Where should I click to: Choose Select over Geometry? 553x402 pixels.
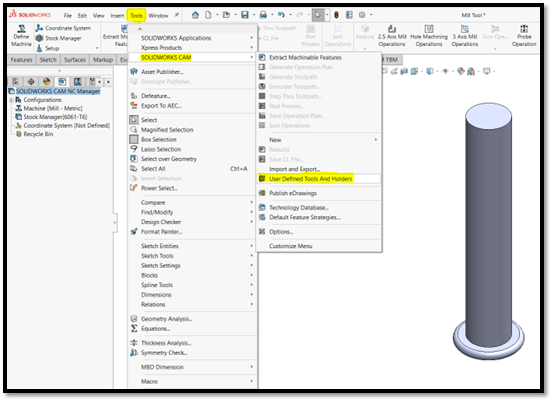(192, 159)
